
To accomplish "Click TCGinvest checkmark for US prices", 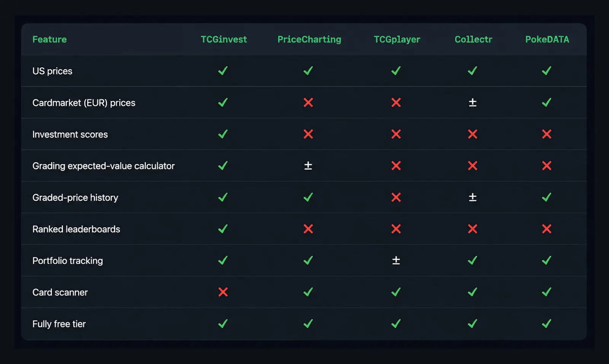I will [223, 71].
